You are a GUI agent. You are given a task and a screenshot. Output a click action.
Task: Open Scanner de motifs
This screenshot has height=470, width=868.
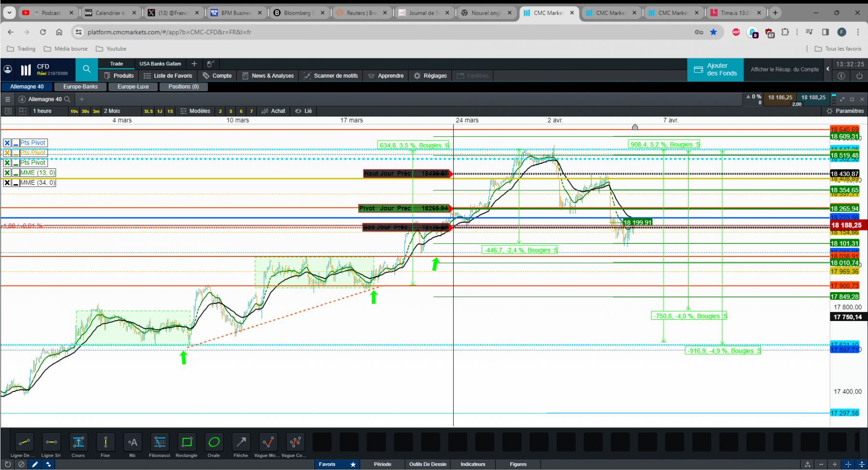click(331, 76)
